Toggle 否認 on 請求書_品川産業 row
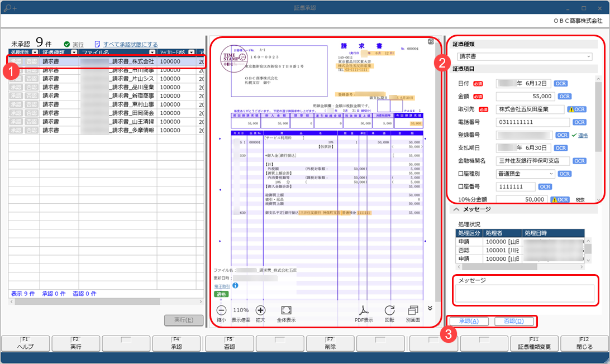Screen dimensions: 610x364 pyautogui.click(x=31, y=87)
